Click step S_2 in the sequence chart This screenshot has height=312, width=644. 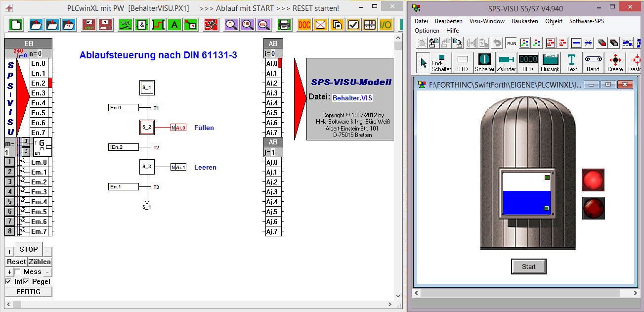point(147,128)
